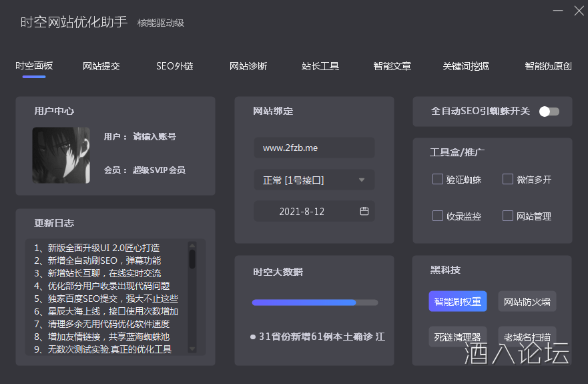The height and width of the screenshot is (384, 588).
Task: Enable the 验证蜘蛛 checkbox
Action: click(x=438, y=179)
